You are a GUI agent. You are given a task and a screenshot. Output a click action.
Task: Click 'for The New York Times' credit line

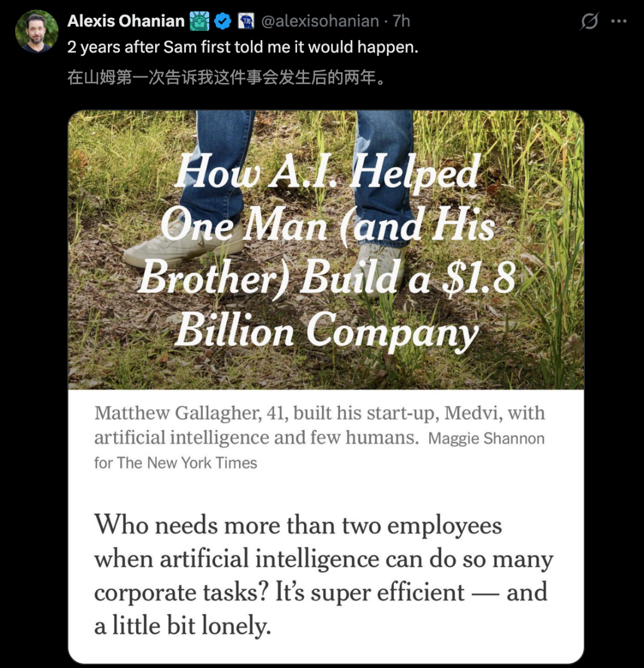tap(175, 463)
